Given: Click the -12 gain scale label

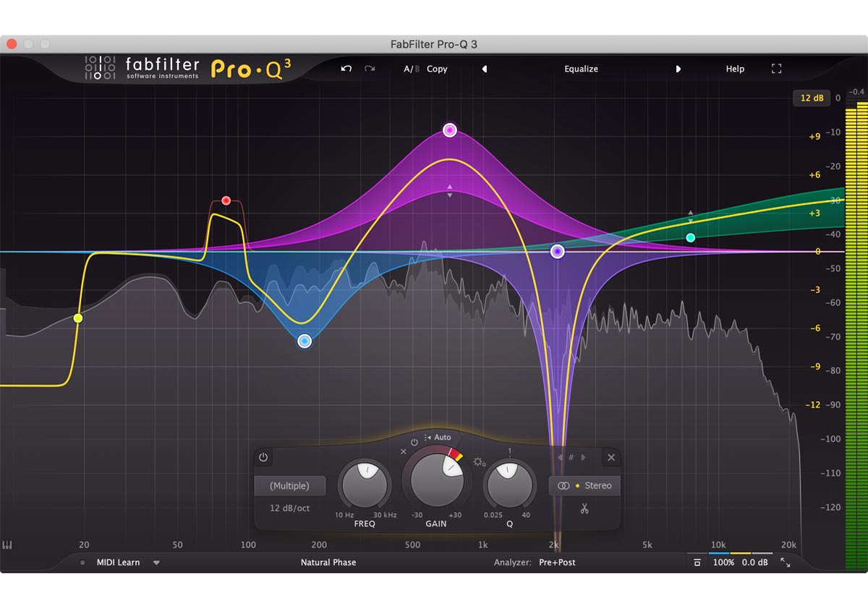Looking at the screenshot, I should tap(813, 405).
